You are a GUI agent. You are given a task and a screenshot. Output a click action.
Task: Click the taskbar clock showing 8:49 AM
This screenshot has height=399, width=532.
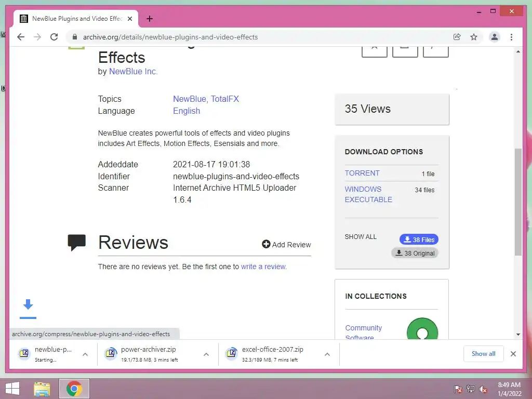click(509, 389)
